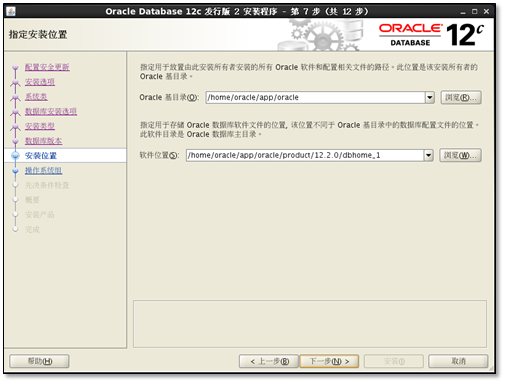This screenshot has width=505, height=383.
Task: Cancel installation with the 取消 button
Action: pos(458,361)
